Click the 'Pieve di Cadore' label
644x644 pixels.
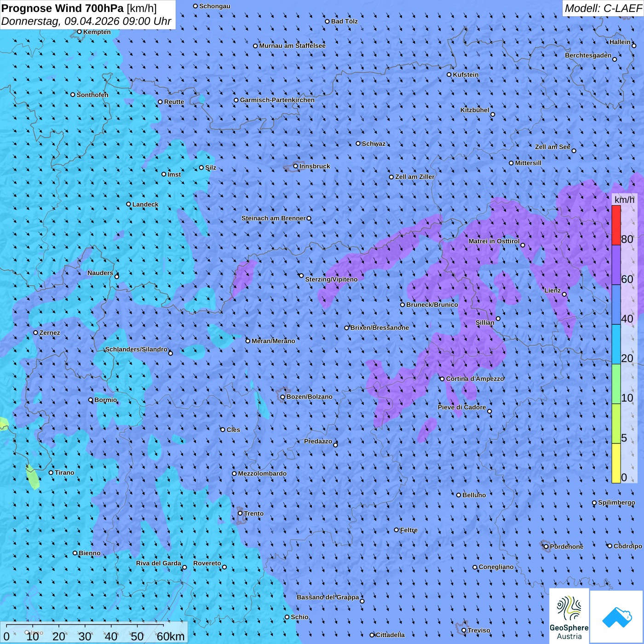coord(462,407)
